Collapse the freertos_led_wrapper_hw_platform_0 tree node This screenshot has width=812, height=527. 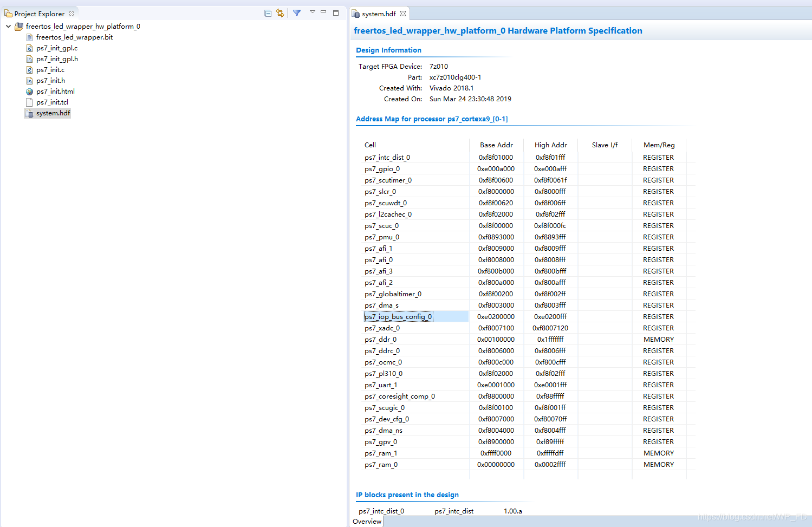point(8,25)
